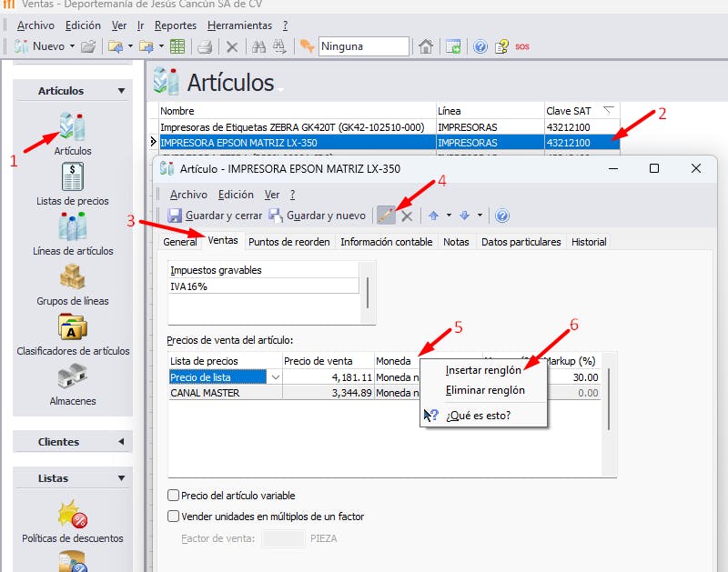Screen dimensions: 728x572
Task: Select the IVA 16% tax row
Action: (264, 286)
